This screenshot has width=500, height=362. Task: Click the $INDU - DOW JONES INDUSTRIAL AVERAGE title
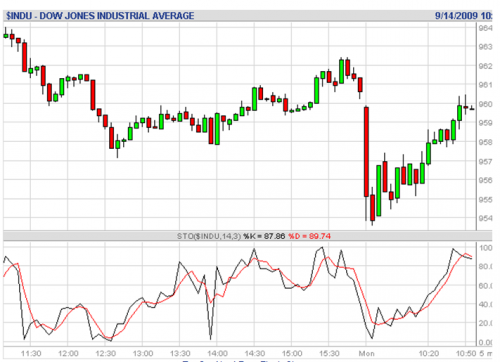[x=100, y=16]
